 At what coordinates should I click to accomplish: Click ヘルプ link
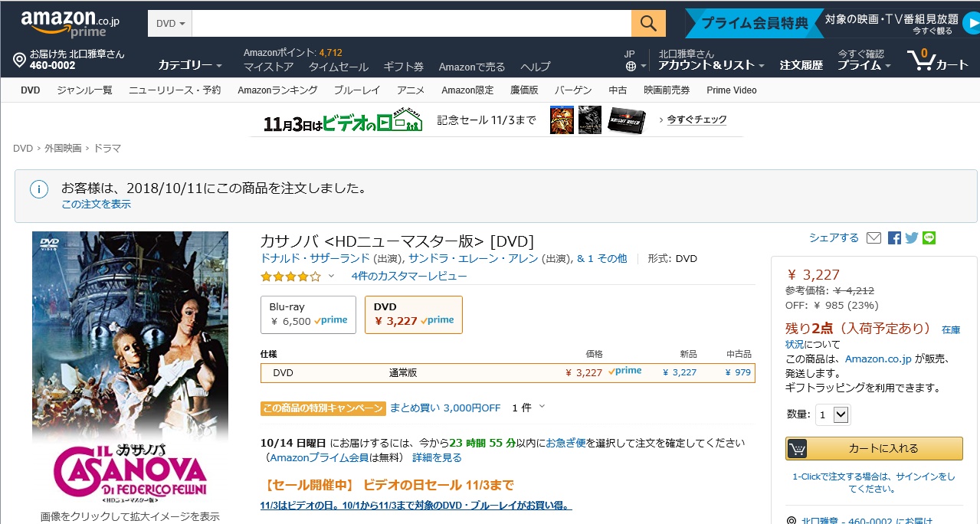[x=536, y=67]
